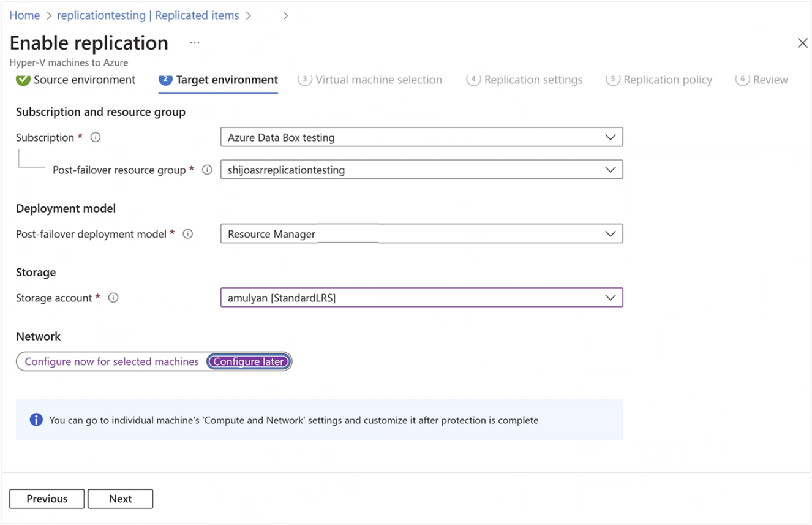Open the Subscription dropdown

(x=421, y=137)
